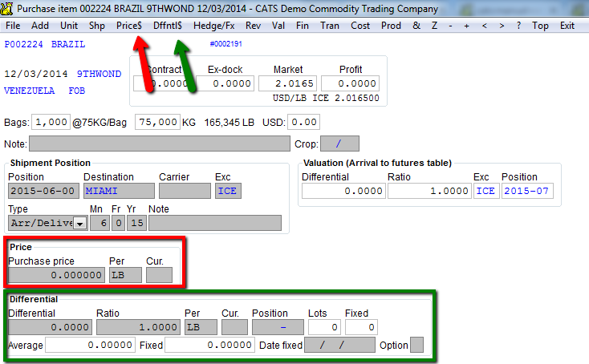Image resolution: width=589 pixels, height=364 pixels.
Task: Click the Exit menu item
Action: click(x=567, y=26)
